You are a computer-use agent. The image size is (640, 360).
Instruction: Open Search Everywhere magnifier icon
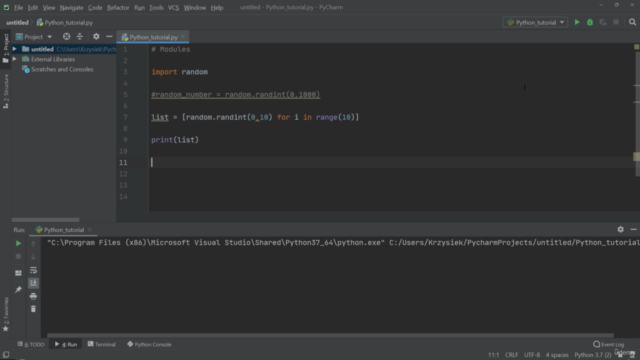(632, 22)
